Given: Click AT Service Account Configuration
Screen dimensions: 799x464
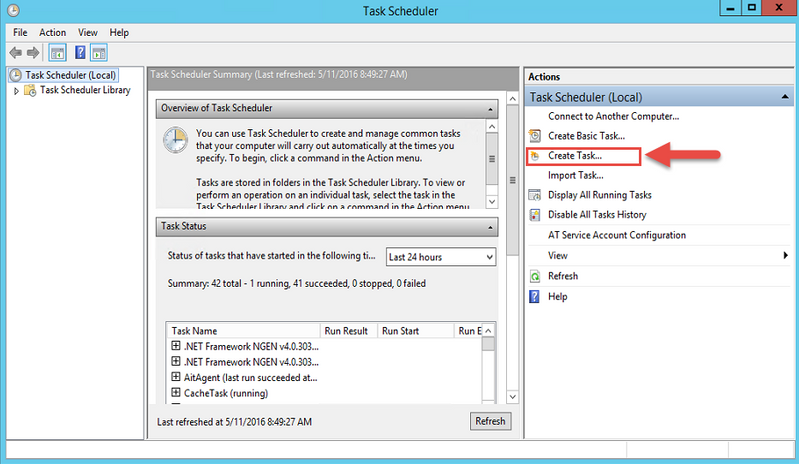Looking at the screenshot, I should 617,235.
